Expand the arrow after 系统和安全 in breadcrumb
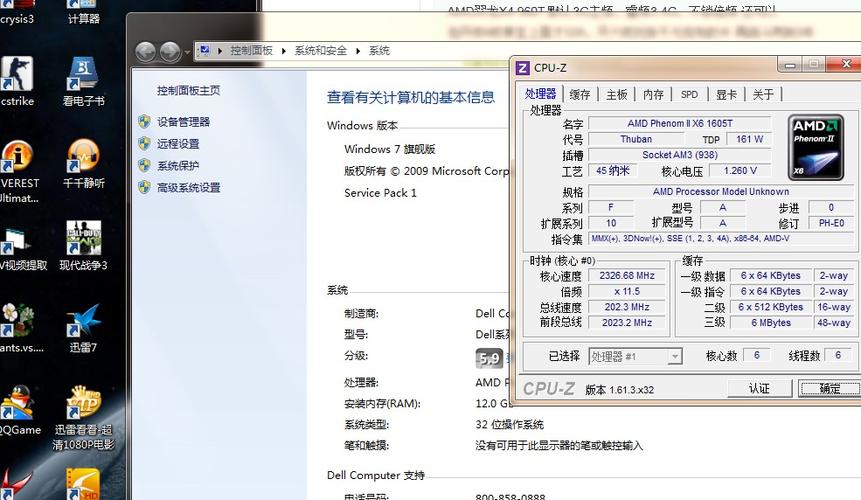Viewport: 861px width, 500px height. tap(358, 51)
